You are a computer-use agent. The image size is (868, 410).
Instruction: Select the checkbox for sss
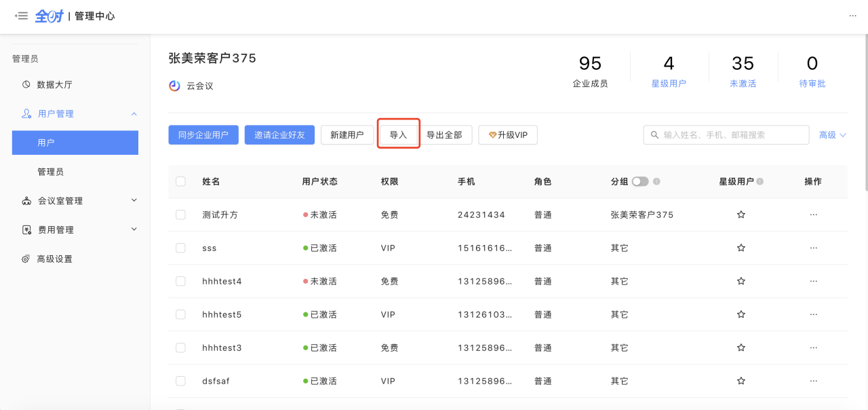180,248
